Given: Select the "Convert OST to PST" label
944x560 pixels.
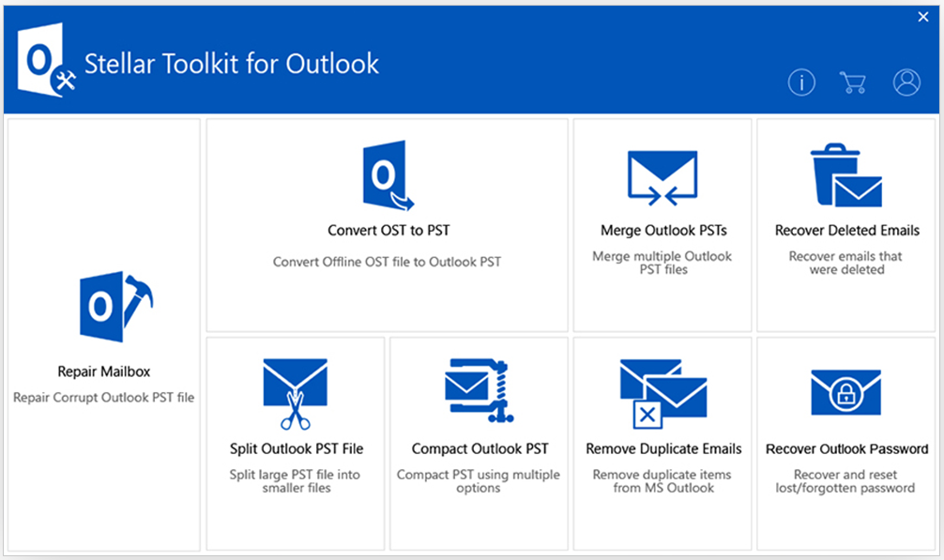Looking at the screenshot, I should (x=387, y=231).
